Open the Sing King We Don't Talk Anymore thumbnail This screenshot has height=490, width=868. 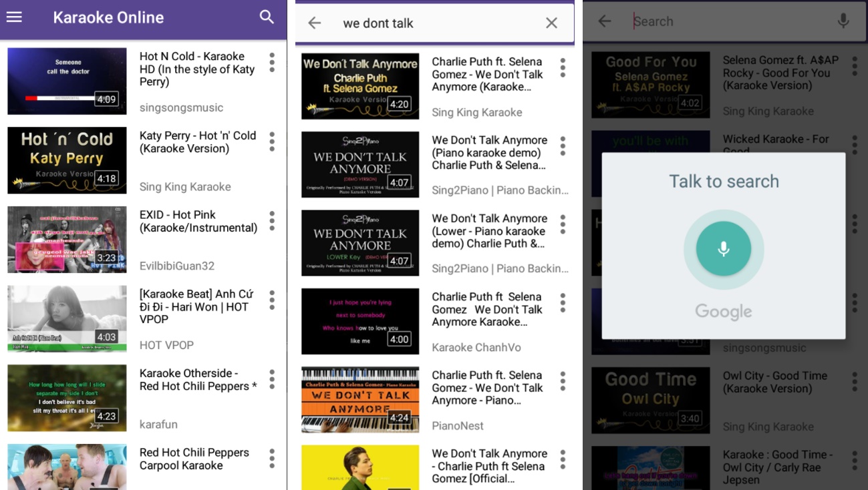[360, 86]
